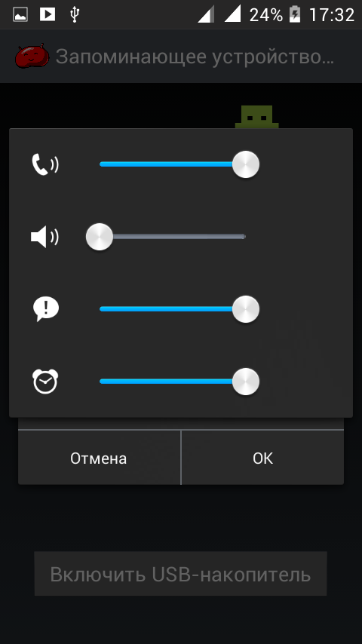
Task: Tap the call volume phone icon
Action: click(45, 164)
